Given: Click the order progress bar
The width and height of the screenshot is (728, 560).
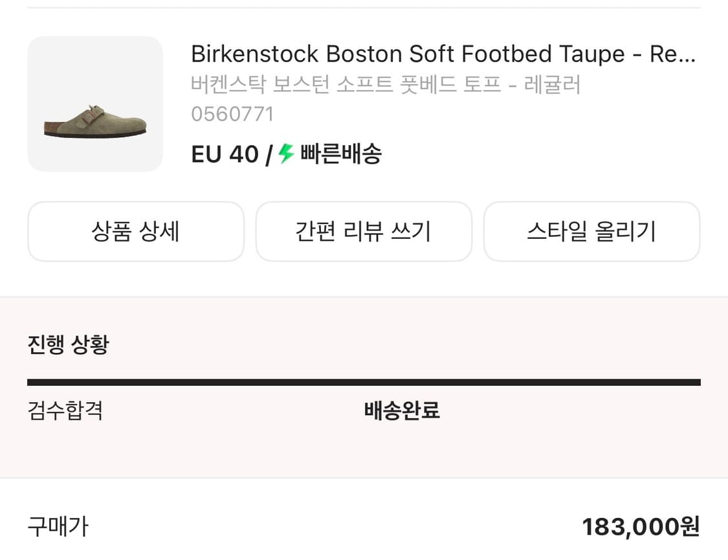Looking at the screenshot, I should [364, 380].
